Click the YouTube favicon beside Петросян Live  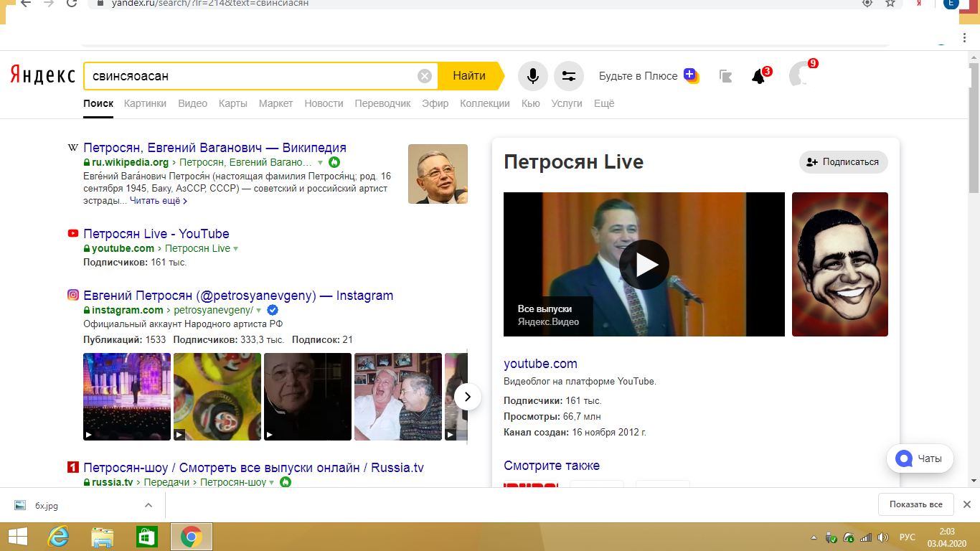point(72,233)
